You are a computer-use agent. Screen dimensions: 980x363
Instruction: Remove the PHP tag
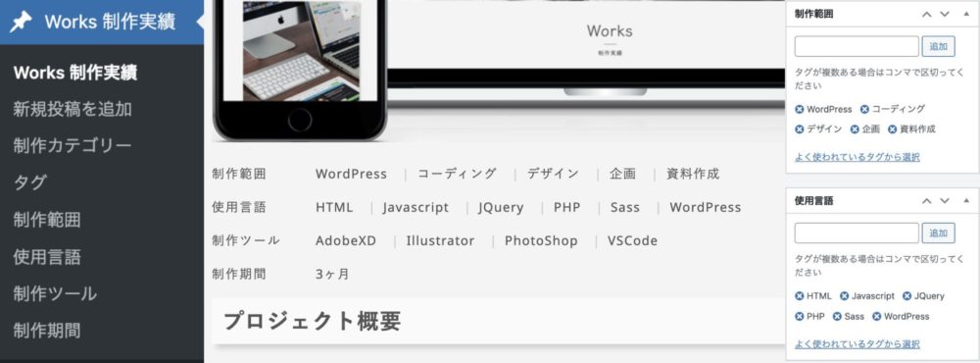point(800,317)
